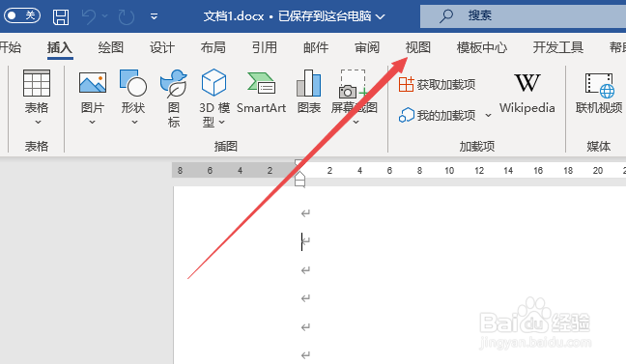This screenshot has width=626, height=364.
Task: Expand the Undo history dropdown
Action: click(105, 16)
